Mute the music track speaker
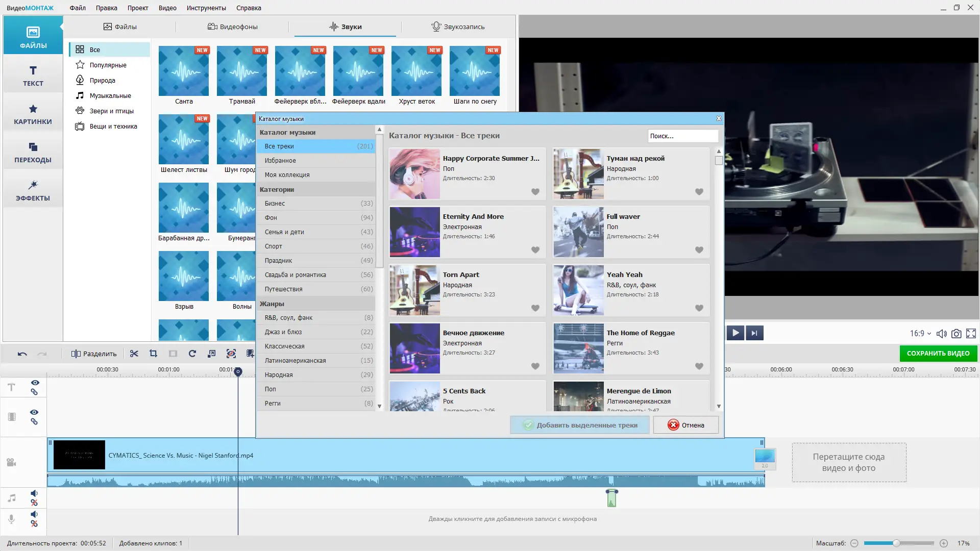 tap(34, 493)
